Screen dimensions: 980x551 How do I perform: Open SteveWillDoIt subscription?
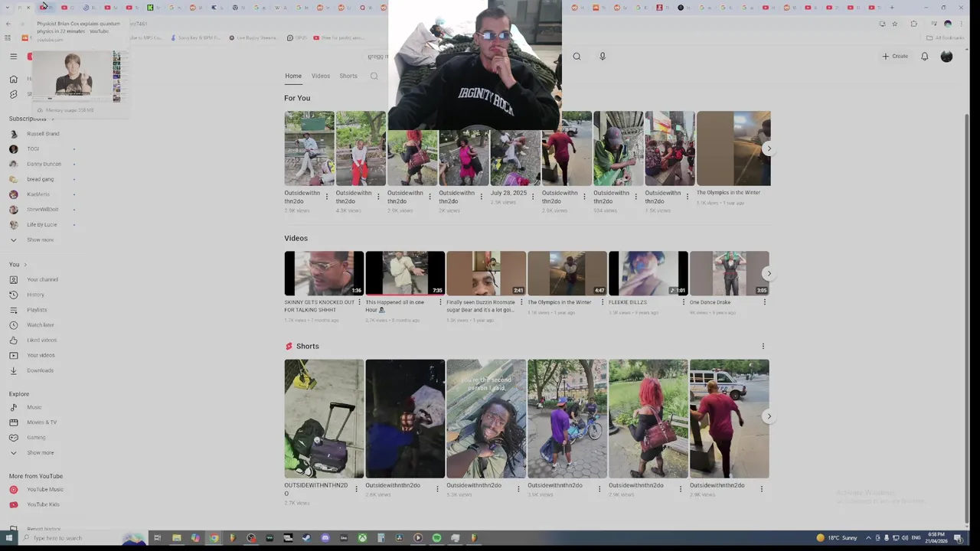42,209
